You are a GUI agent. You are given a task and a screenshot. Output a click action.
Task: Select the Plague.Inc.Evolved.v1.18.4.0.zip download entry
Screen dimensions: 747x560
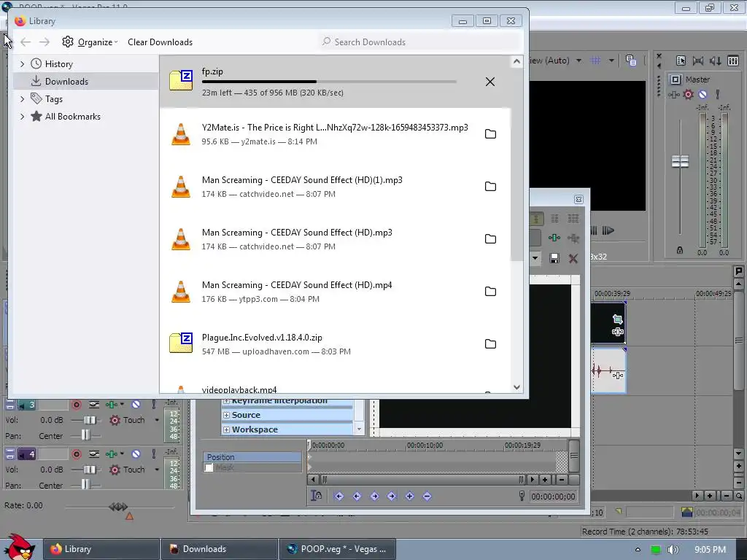coord(335,344)
